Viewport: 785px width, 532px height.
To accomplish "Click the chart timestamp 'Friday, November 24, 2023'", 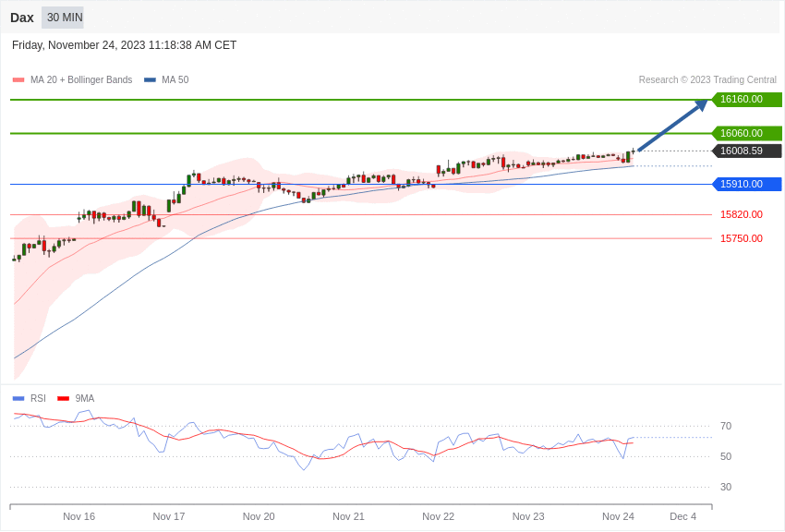I will pos(78,45).
